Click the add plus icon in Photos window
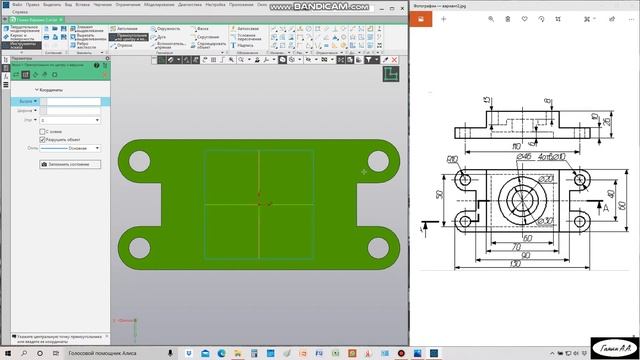640x360 pixels. [444, 19]
